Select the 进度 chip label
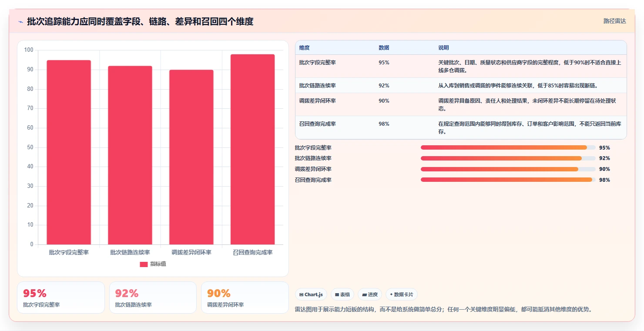The width and height of the screenshot is (644, 331). point(373,295)
